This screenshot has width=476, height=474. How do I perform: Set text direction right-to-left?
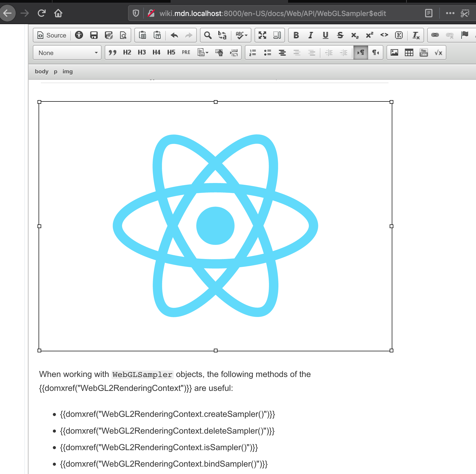(x=375, y=53)
